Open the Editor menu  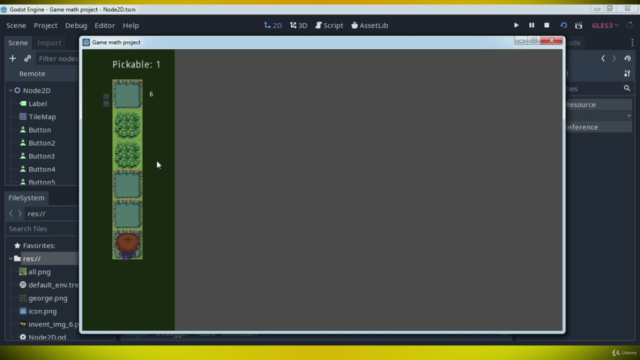pos(104,25)
